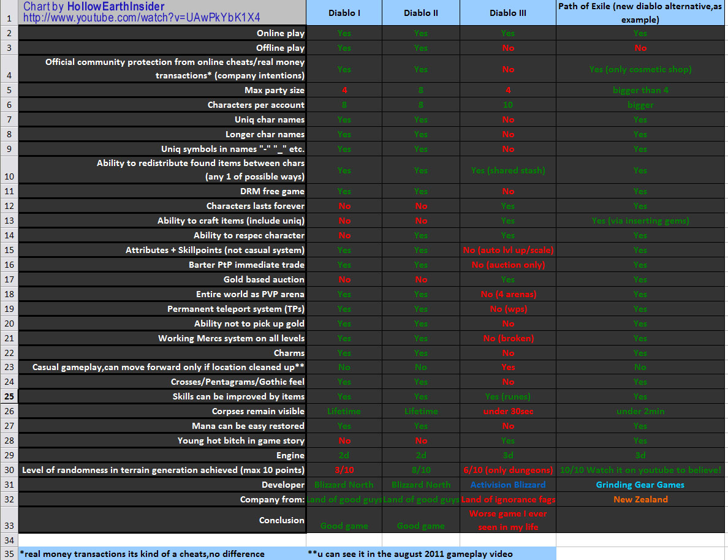Select the "8/10" randomness score cell
Viewport: 728px width, 560px height.
point(420,470)
